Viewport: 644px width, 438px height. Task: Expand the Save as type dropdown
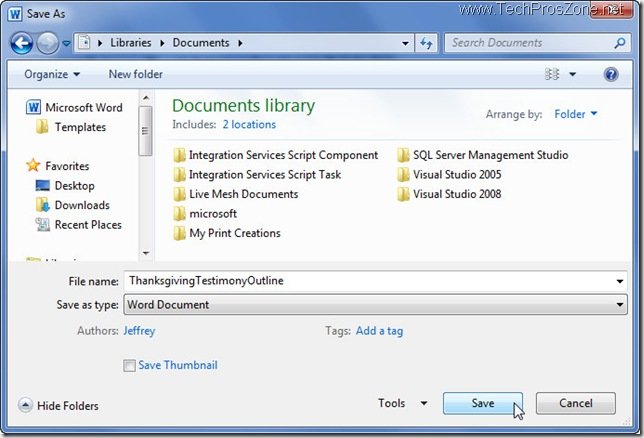620,305
